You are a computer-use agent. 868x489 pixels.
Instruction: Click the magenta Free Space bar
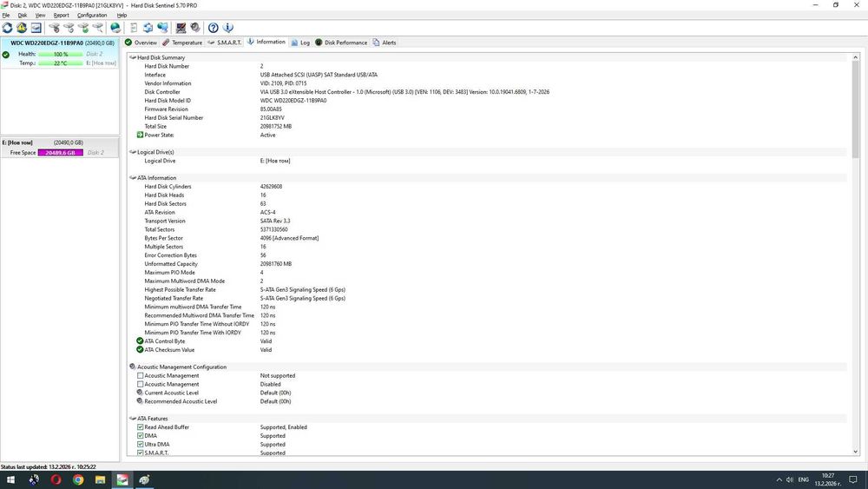[61, 153]
